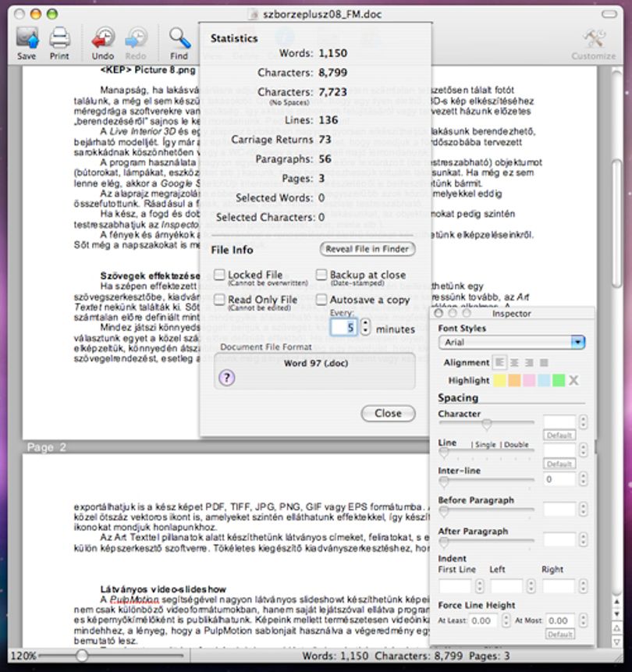Open the Find magnifier tool
The image size is (632, 672).
coord(179,38)
